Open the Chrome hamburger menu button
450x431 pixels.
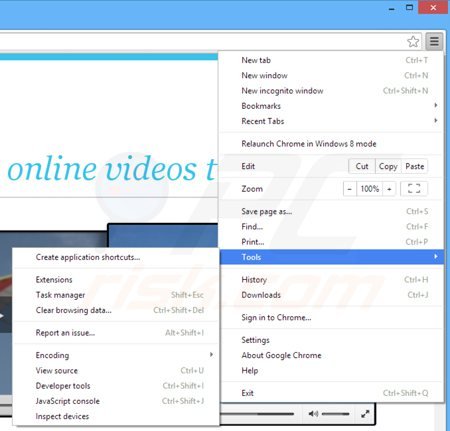click(x=434, y=41)
